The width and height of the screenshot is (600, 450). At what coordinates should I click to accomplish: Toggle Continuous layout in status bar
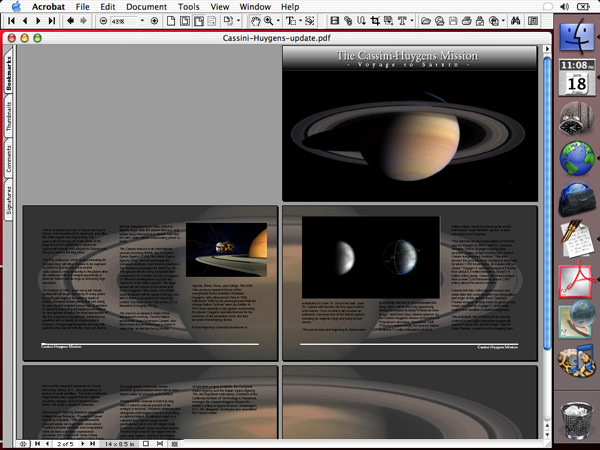(x=160, y=443)
